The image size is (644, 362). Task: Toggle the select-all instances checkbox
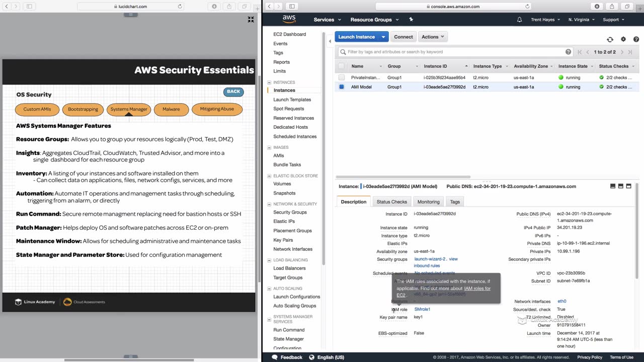(x=342, y=66)
